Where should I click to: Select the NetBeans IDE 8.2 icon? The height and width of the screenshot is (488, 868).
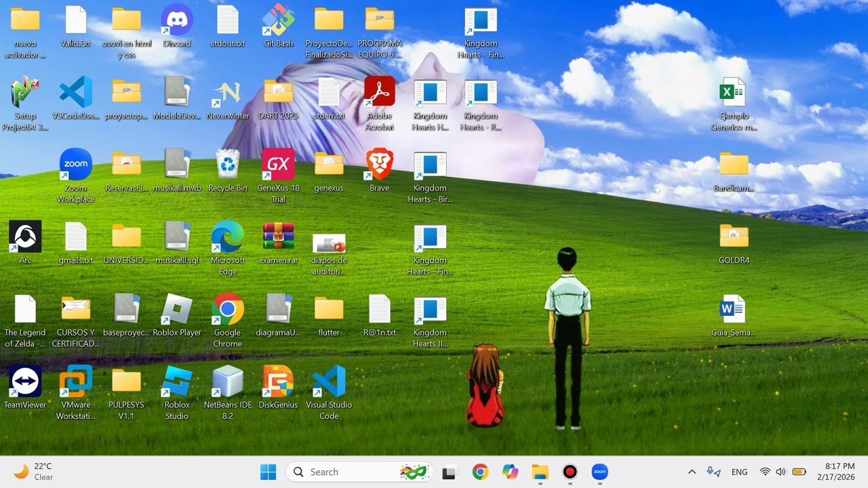point(228,393)
